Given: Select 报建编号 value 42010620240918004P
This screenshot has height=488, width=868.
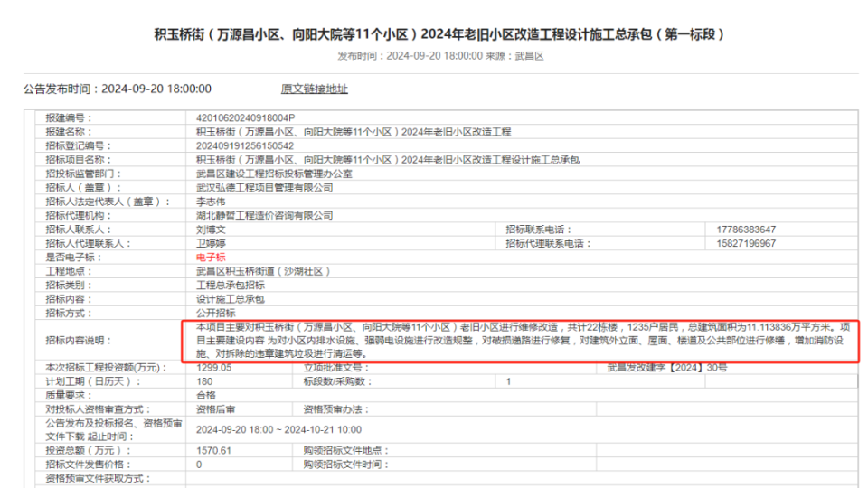Looking at the screenshot, I should [x=245, y=117].
